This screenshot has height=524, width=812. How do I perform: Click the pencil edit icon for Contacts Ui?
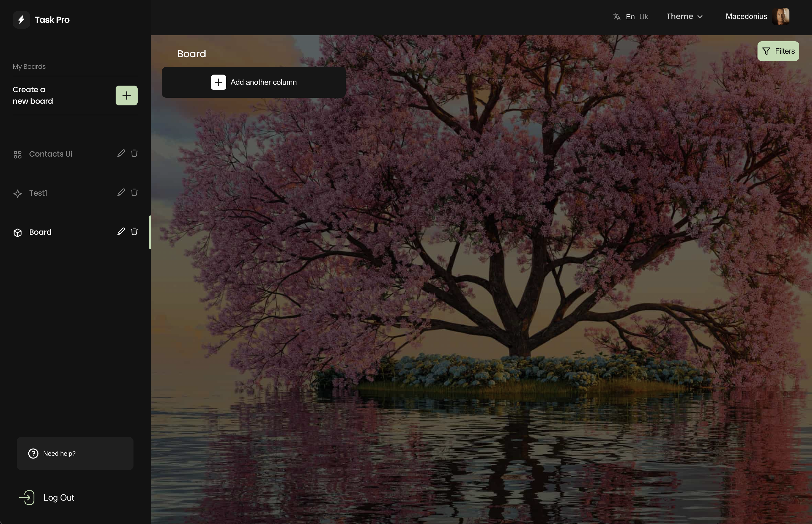coord(121,154)
